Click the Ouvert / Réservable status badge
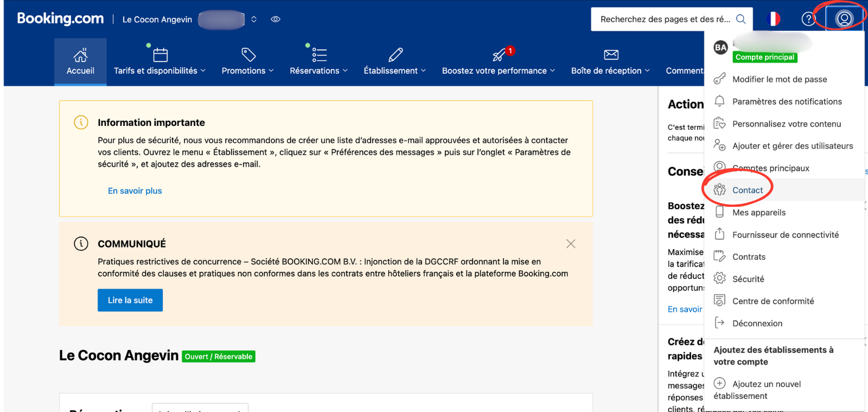 coord(219,357)
